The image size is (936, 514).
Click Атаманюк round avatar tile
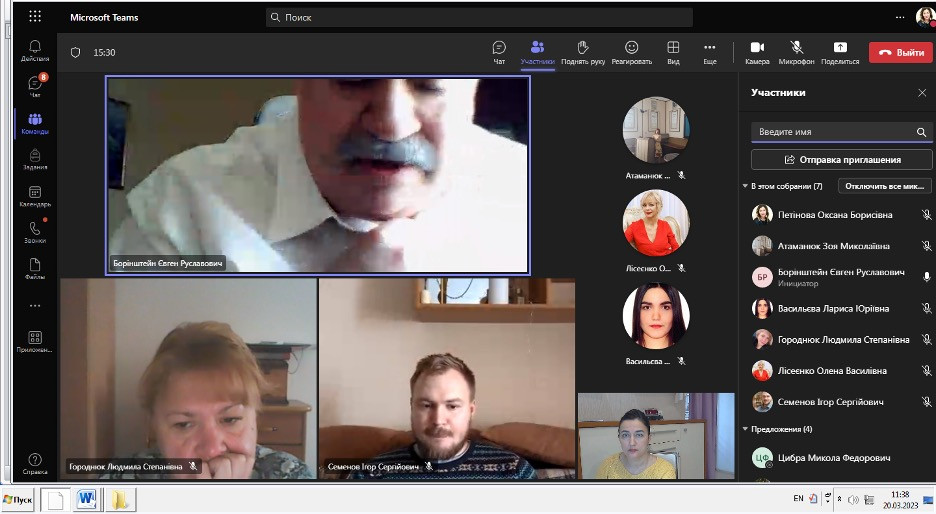click(x=655, y=130)
